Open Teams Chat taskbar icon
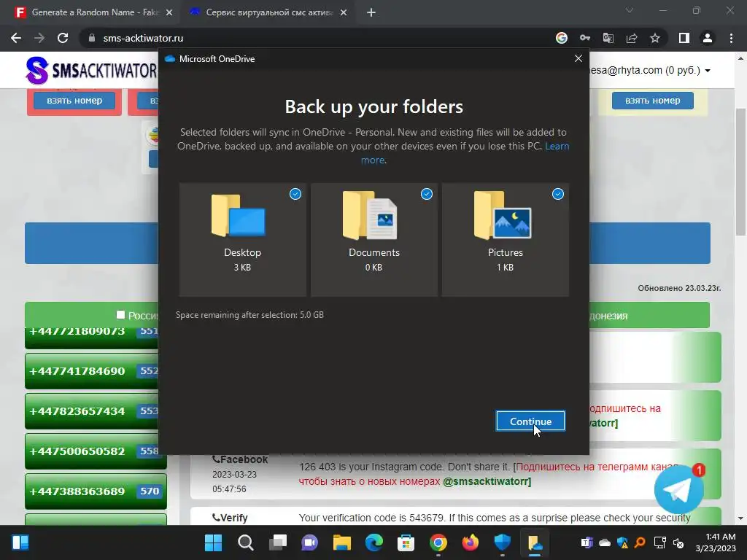Screen dimensions: 747x560 point(309,542)
